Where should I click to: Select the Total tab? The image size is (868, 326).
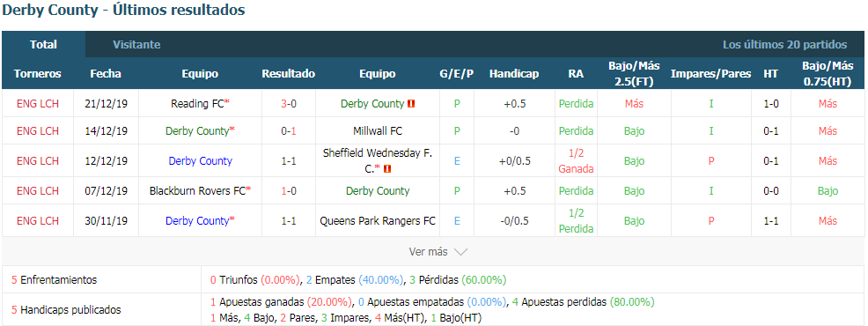click(x=44, y=44)
